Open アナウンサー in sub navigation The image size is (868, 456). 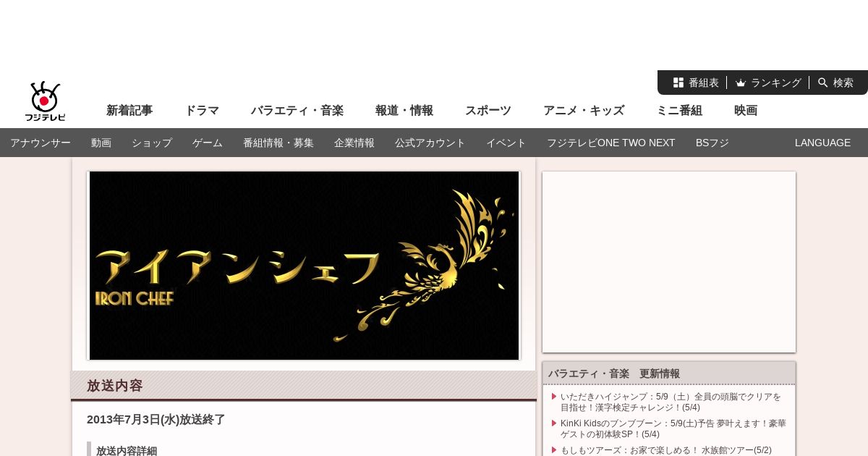(x=41, y=143)
